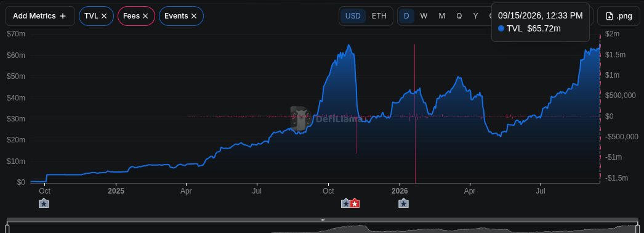Screen dimensions: 644x233
Task: Grab the right handle of the range slider
Action: pyautogui.click(x=637, y=228)
